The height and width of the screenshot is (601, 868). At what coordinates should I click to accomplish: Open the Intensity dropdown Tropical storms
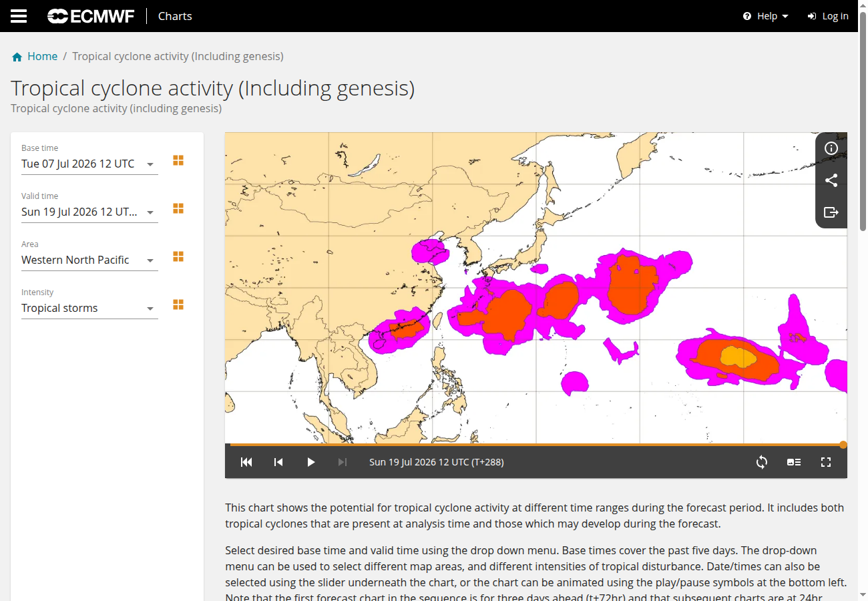(x=89, y=308)
